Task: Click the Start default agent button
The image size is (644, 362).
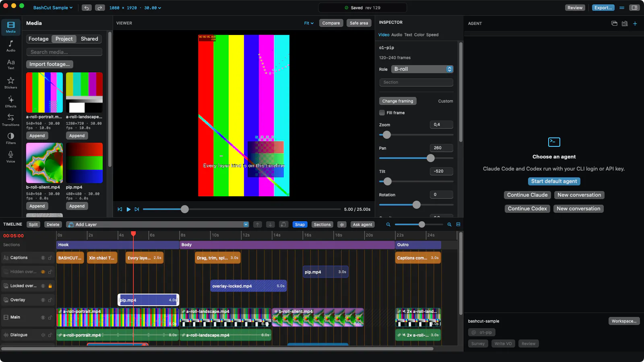Action: (x=554, y=181)
